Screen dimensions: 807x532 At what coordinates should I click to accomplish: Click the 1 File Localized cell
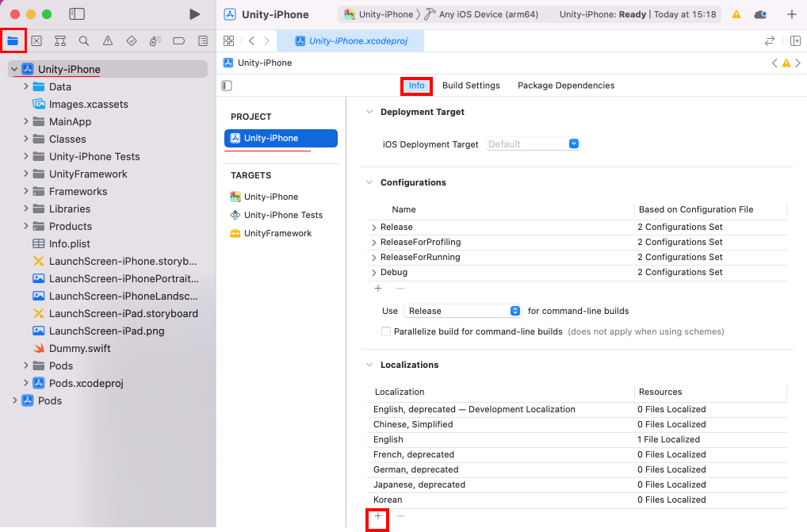(668, 439)
